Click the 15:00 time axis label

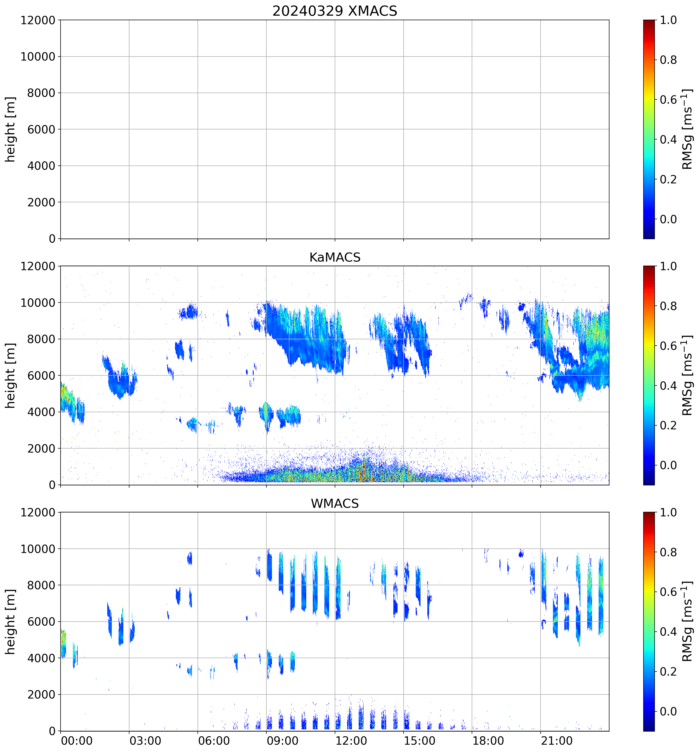(x=419, y=741)
